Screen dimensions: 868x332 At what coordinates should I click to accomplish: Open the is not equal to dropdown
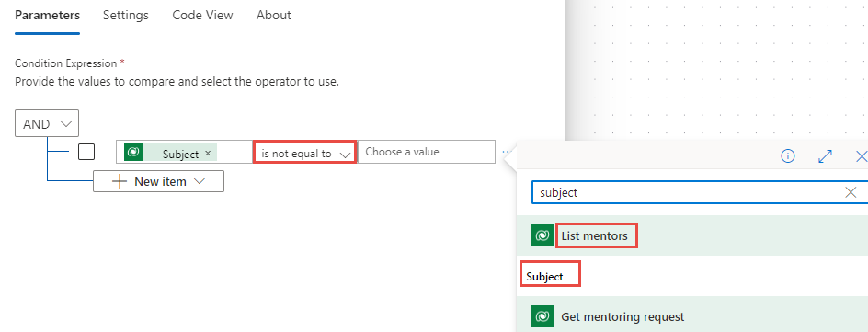304,152
